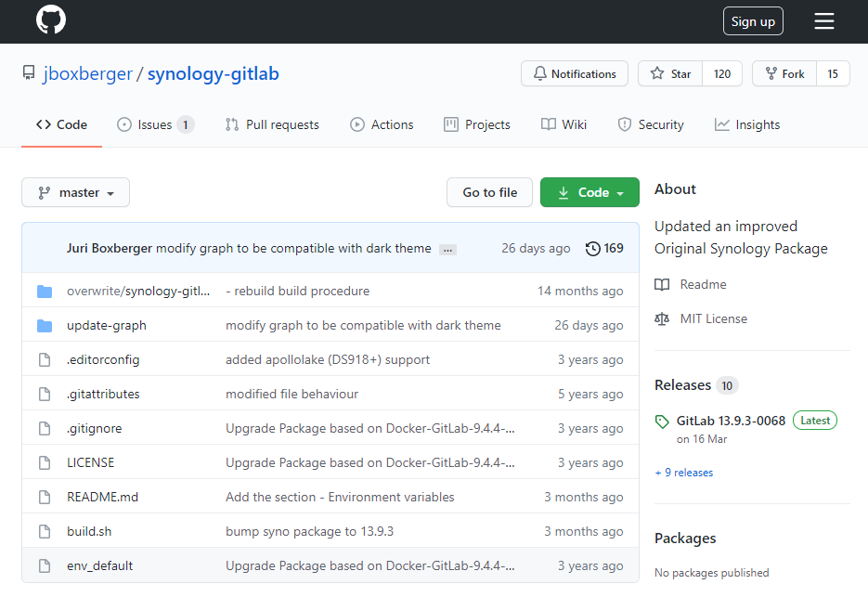Open the Issues tab
This screenshot has width=868, height=597.
click(x=155, y=124)
